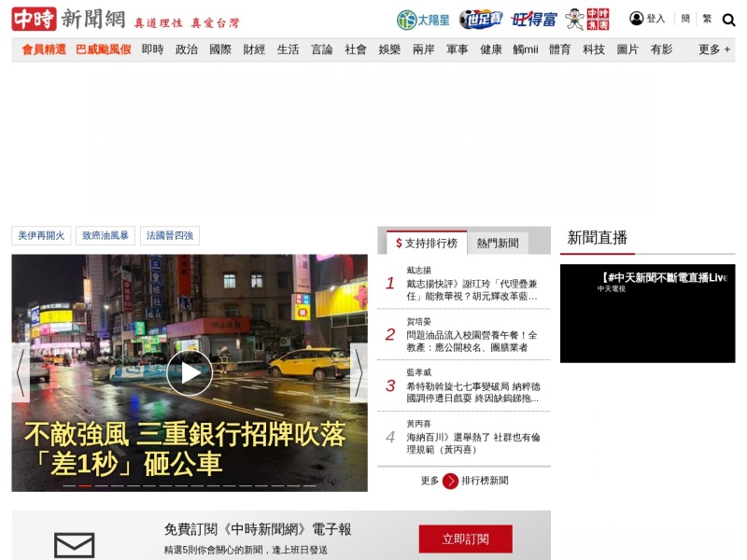This screenshot has height=560, width=747.
Task: Go to the 言論 section
Action: coord(321,49)
